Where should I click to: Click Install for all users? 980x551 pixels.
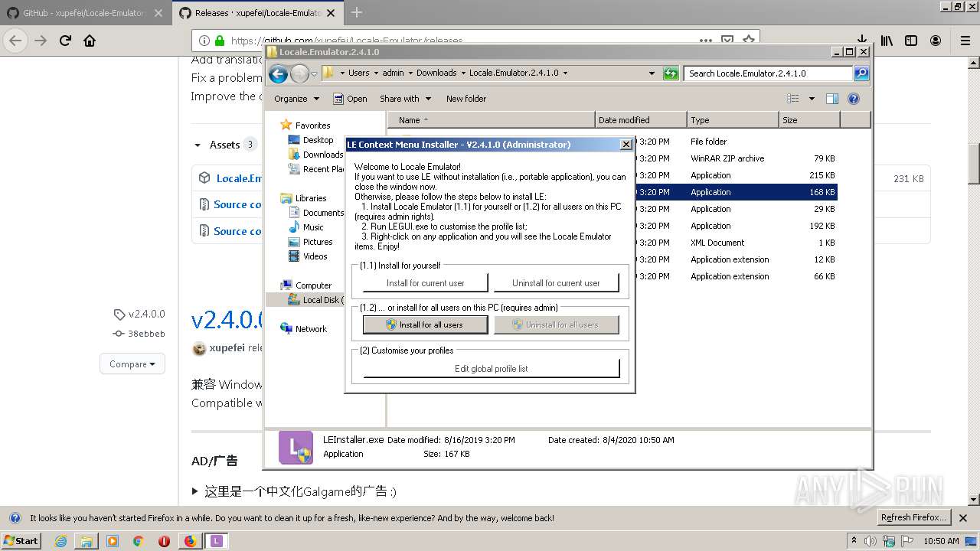pyautogui.click(x=425, y=324)
